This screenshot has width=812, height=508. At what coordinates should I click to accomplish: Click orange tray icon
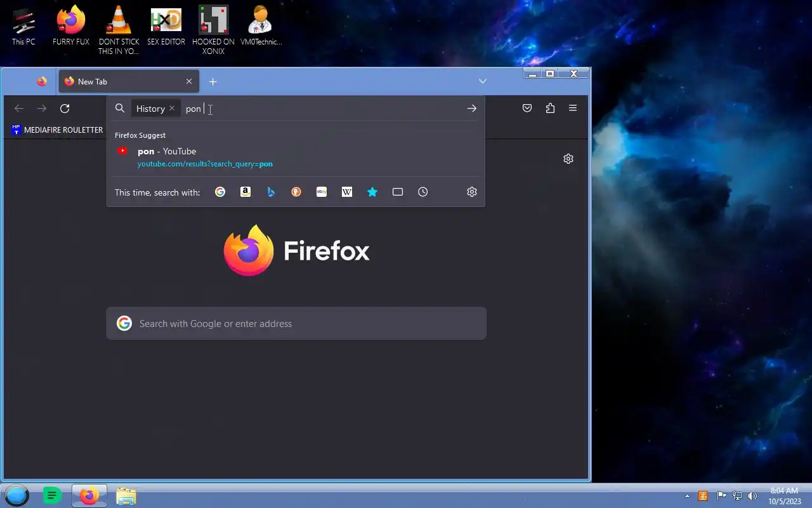(x=703, y=496)
